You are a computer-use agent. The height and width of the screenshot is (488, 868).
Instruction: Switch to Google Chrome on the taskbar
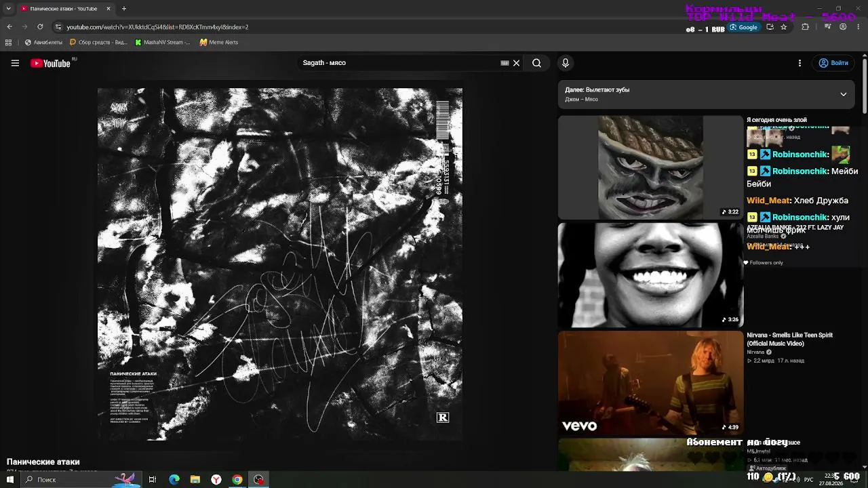237,479
